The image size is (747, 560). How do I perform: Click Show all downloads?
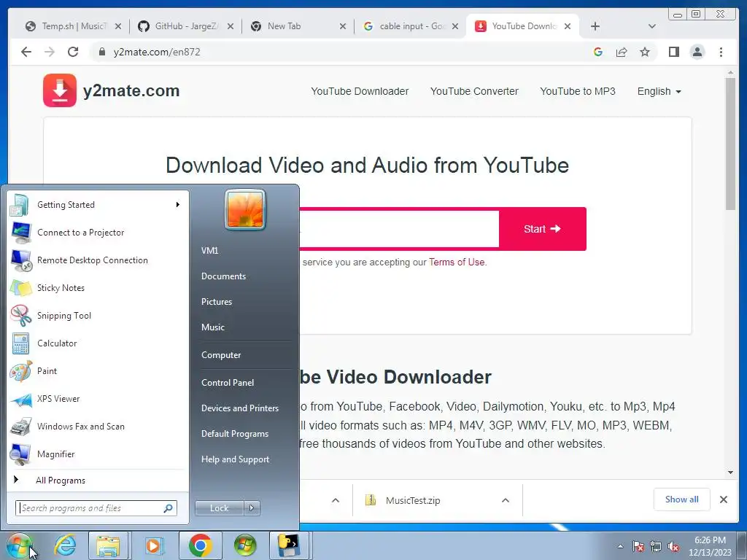click(682, 499)
